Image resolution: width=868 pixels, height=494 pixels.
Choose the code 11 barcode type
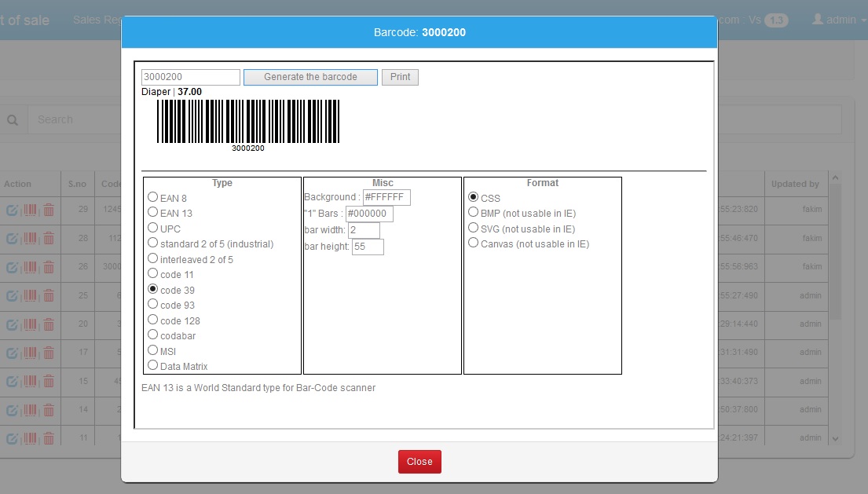pyautogui.click(x=153, y=273)
